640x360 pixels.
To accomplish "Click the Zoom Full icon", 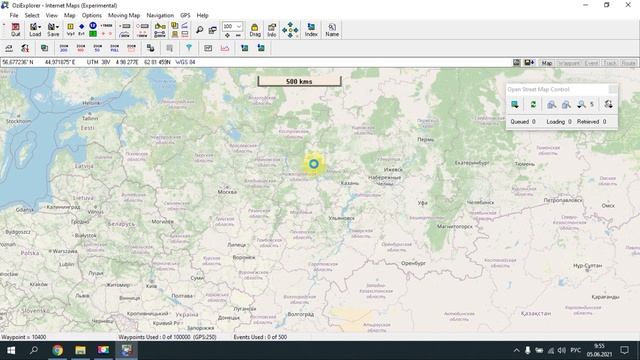I will (114, 48).
